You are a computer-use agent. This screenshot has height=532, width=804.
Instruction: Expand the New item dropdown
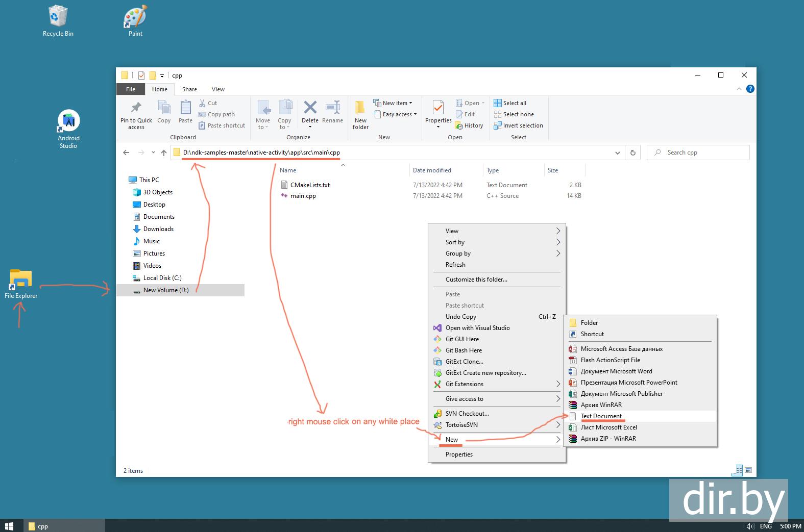click(x=393, y=103)
